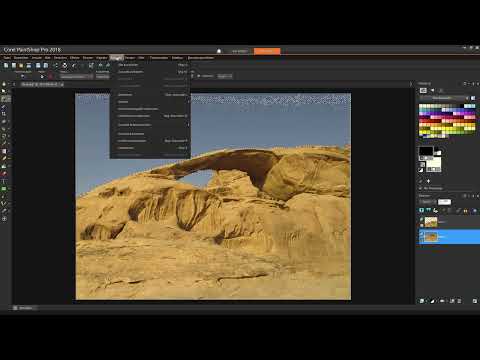480x360 pixels.
Task: Open the Bearbeiten menu in menu bar
Action: 21,58
